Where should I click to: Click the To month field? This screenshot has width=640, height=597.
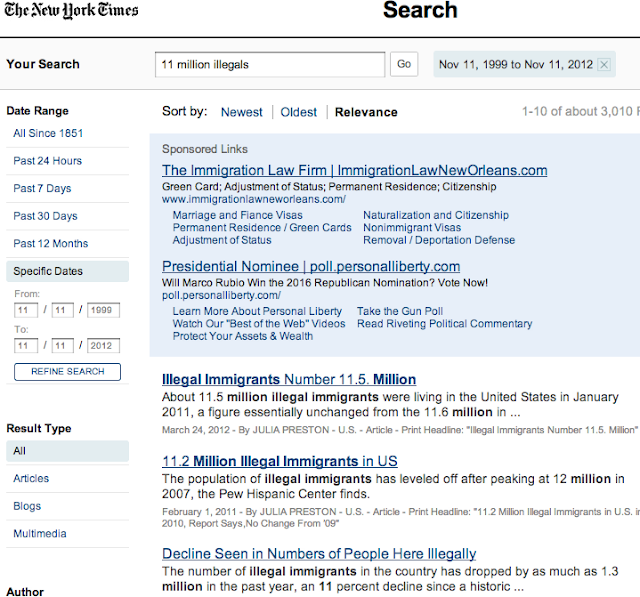26,346
